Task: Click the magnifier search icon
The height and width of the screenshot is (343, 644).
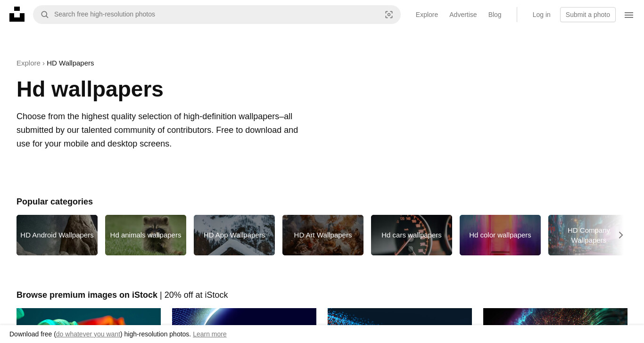Action: 45,15
